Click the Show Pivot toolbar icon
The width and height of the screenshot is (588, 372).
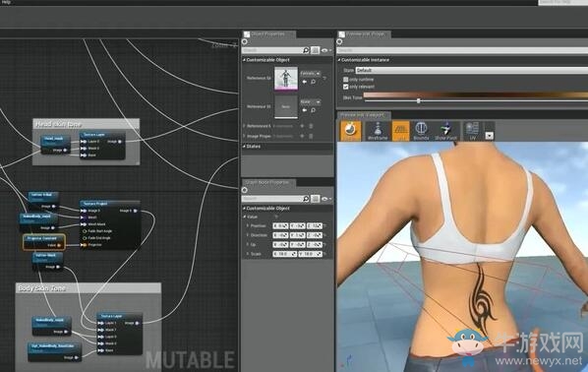(x=445, y=131)
